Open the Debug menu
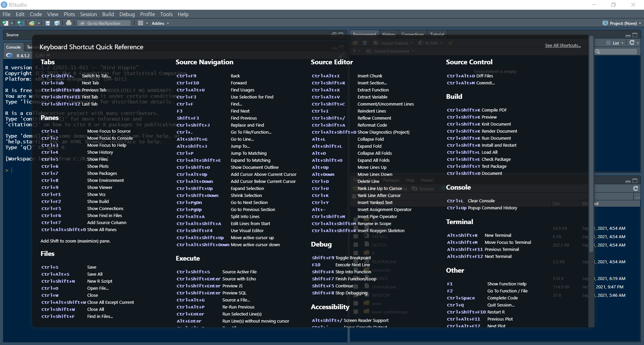644x345 pixels. pyautogui.click(x=127, y=14)
